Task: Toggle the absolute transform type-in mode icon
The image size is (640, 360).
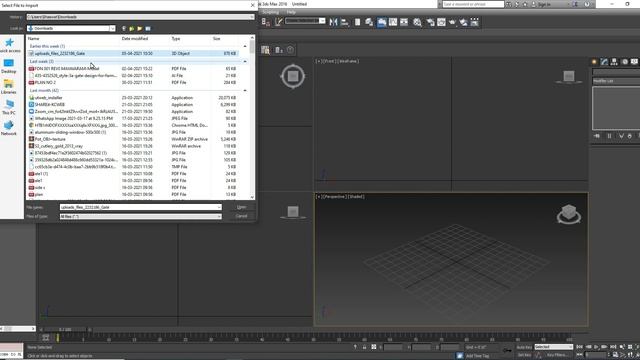Action: pyautogui.click(x=374, y=347)
